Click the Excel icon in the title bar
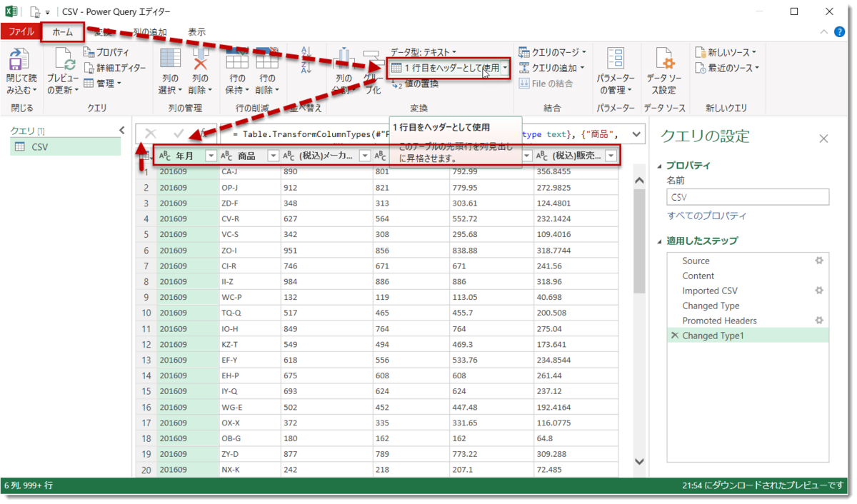This screenshot has height=504, width=857. click(11, 12)
